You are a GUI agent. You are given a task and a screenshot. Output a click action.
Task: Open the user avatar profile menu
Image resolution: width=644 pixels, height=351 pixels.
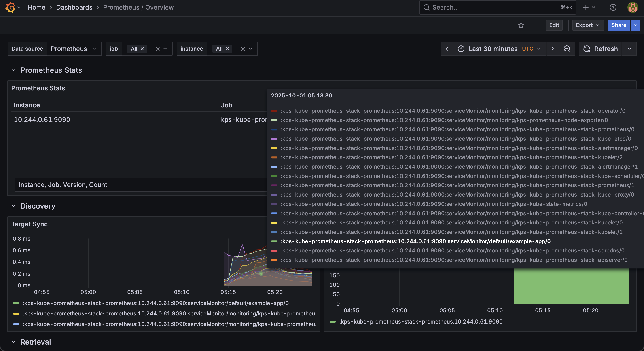tap(633, 8)
